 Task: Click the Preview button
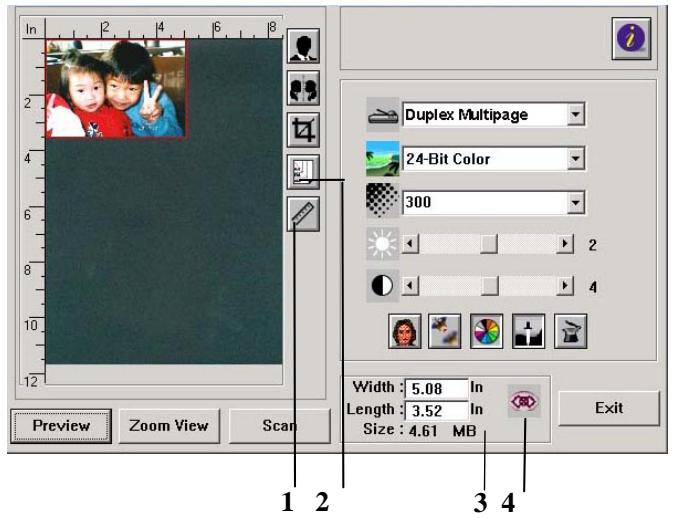click(x=61, y=426)
